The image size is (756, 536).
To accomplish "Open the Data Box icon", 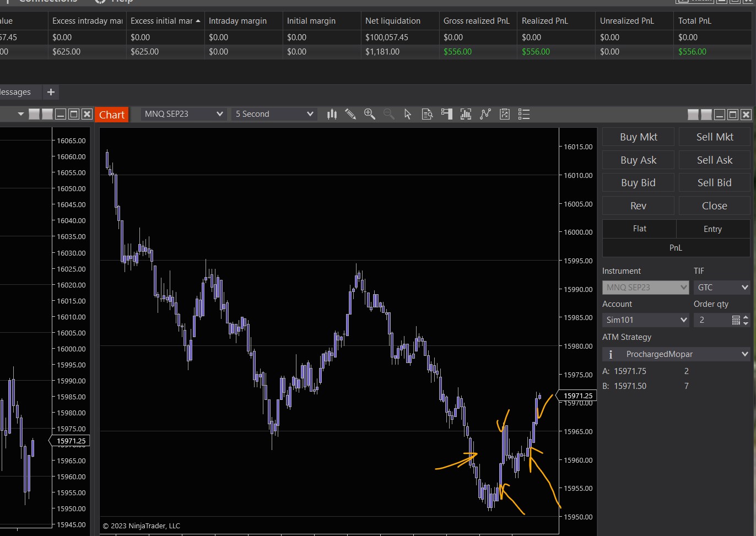I will [x=427, y=114].
